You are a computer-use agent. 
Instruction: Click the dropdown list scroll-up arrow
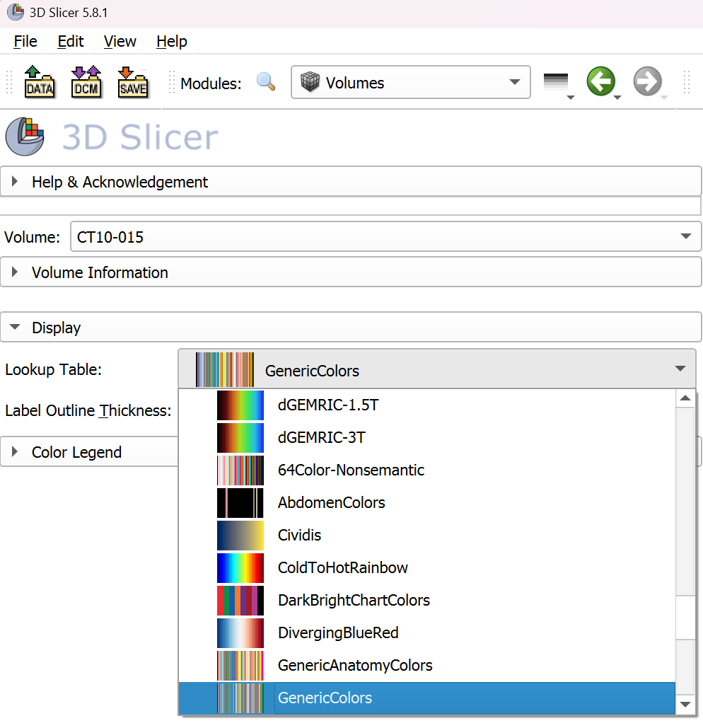685,398
